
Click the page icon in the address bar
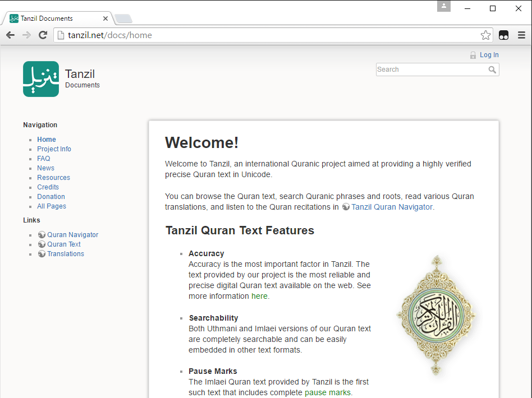[x=61, y=35]
